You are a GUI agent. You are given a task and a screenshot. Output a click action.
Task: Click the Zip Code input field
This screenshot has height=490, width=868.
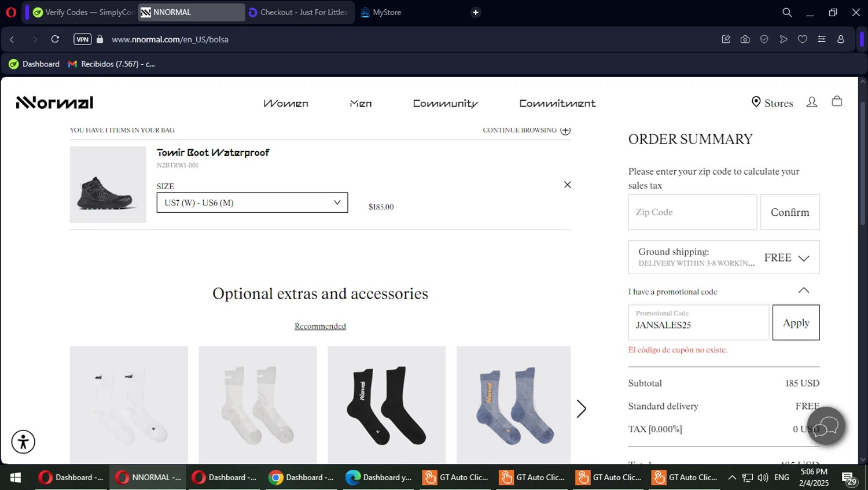pyautogui.click(x=693, y=212)
